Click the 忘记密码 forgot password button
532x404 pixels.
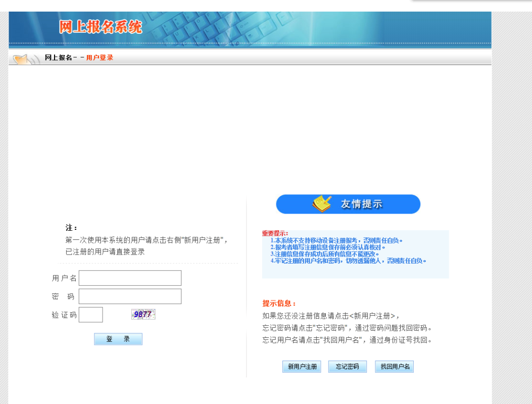(x=347, y=367)
